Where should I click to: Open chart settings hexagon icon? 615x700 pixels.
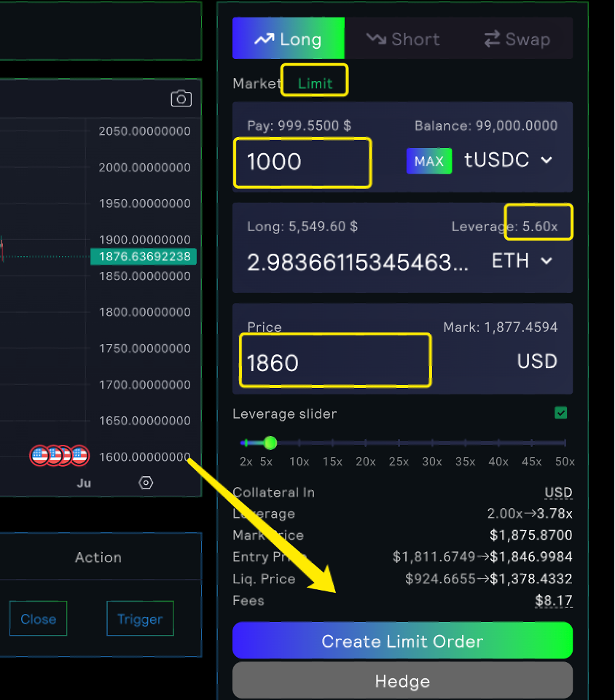coord(146,483)
